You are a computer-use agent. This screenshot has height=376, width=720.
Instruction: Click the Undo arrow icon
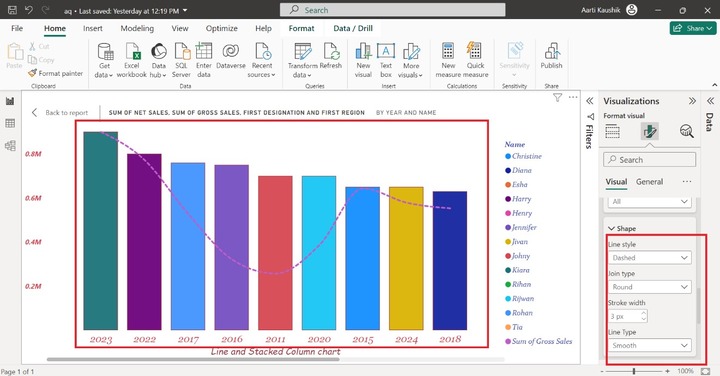point(28,10)
